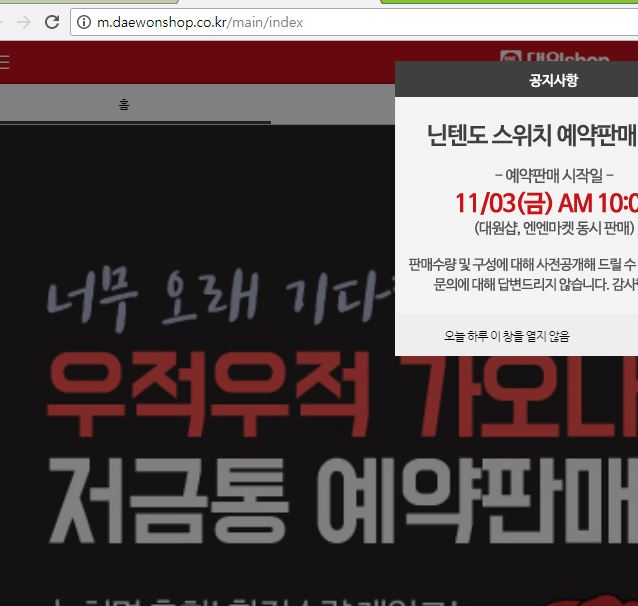Focus the m.daewonshop.co.kr address bar

354,22
